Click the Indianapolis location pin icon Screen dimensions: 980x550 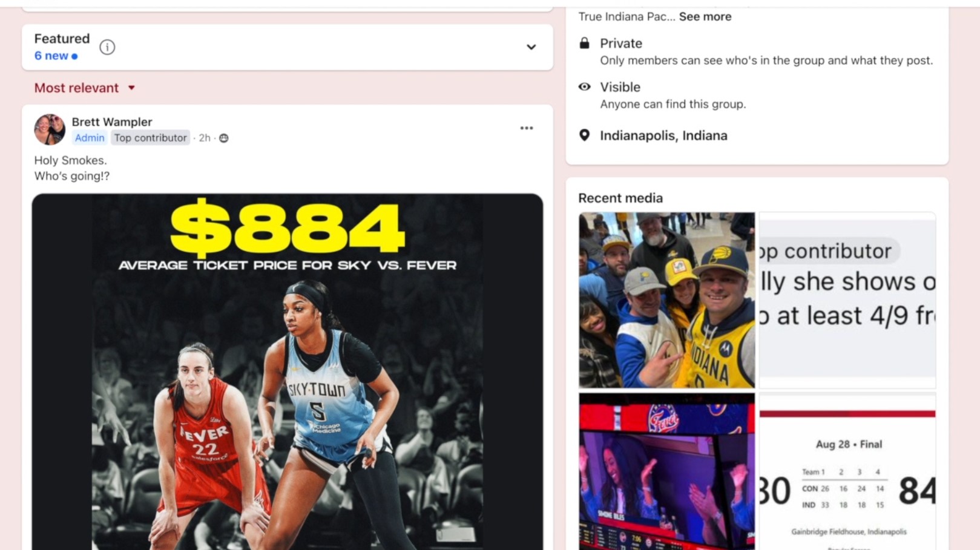584,135
